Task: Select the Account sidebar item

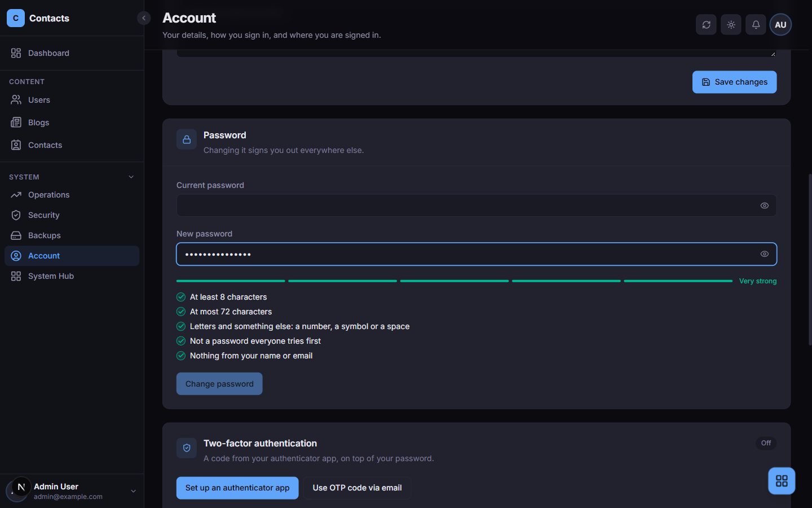Action: pos(72,256)
